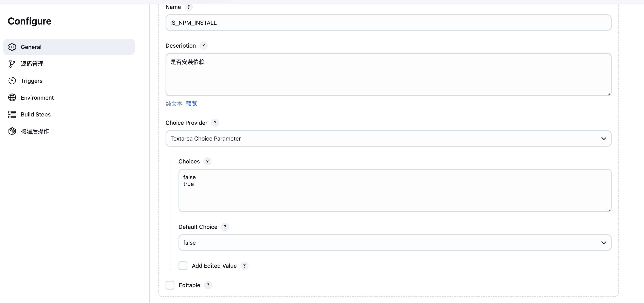
Task: Go to the General section
Action: click(x=69, y=47)
